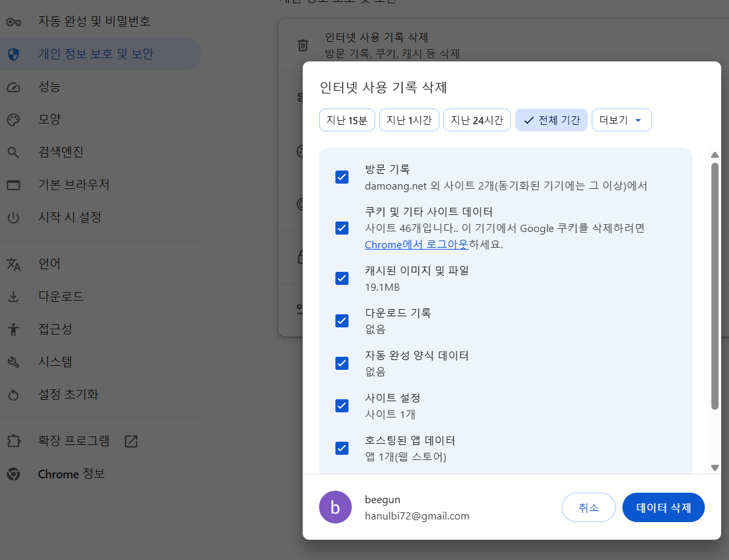The image size is (729, 560).
Task: Click the beegun account name
Action: coord(382,500)
